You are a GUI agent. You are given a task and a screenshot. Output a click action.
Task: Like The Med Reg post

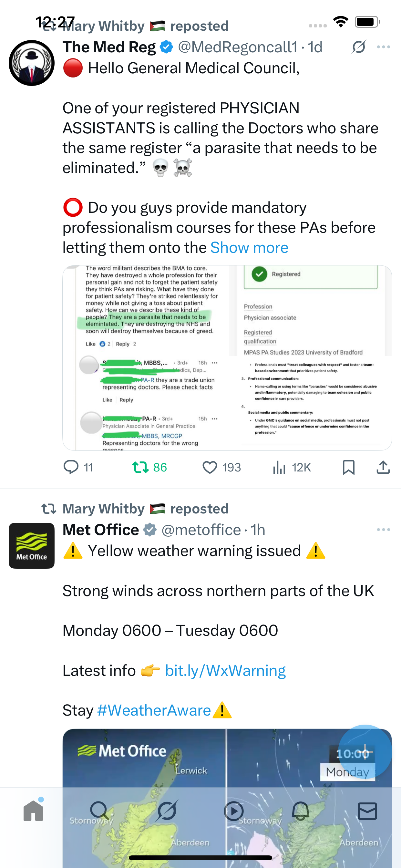tap(210, 467)
